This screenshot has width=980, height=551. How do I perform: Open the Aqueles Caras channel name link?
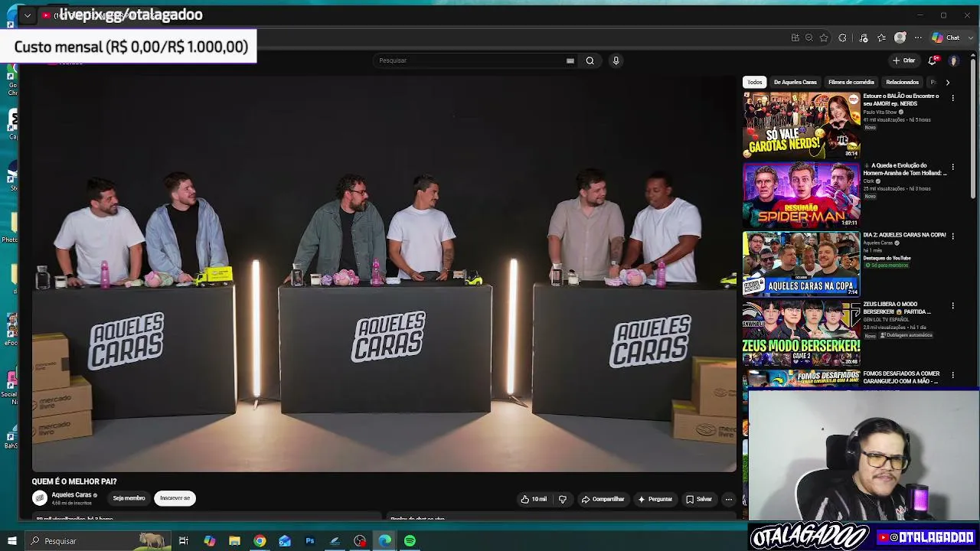71,495
